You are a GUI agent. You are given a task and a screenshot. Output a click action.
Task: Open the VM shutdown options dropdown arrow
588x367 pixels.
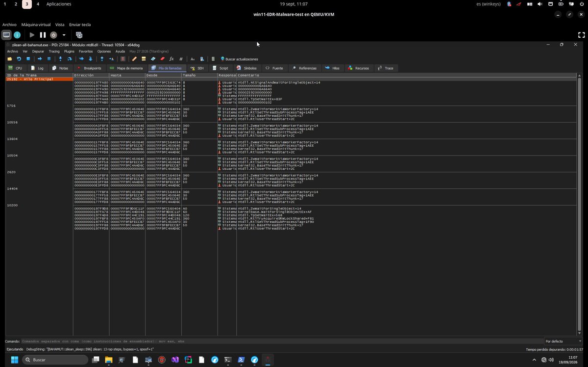coord(64,35)
